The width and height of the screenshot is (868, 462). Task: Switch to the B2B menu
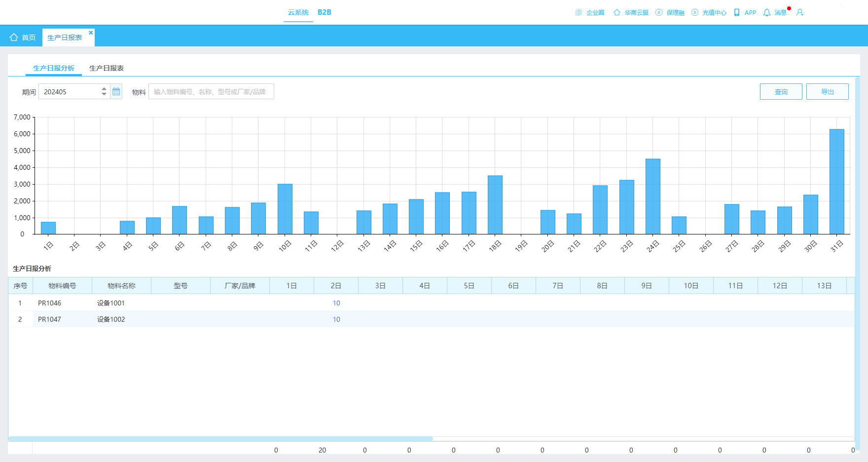point(325,12)
